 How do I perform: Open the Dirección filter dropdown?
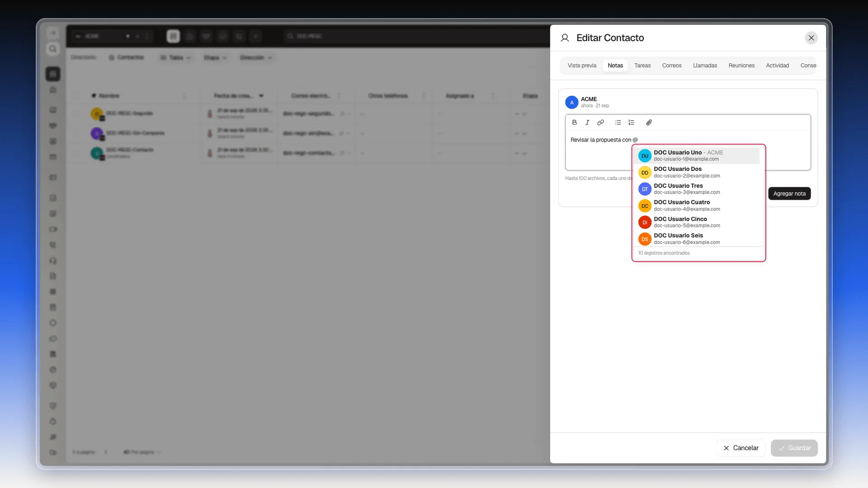256,58
